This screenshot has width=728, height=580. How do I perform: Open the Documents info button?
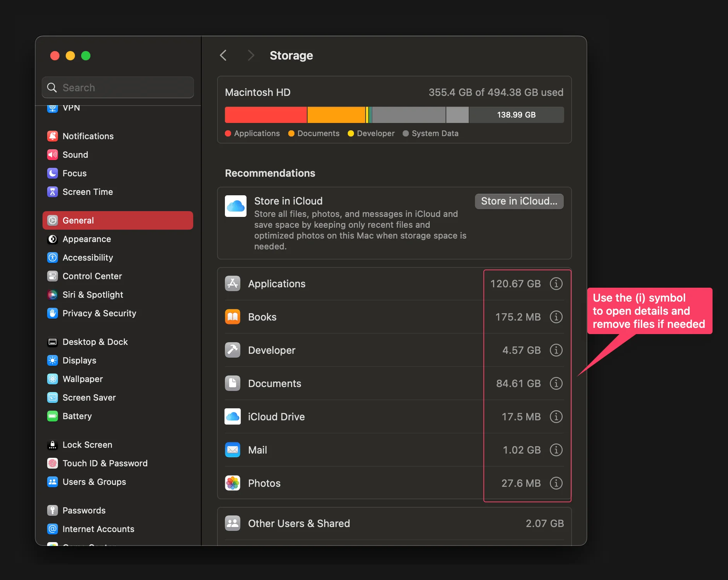[556, 384]
